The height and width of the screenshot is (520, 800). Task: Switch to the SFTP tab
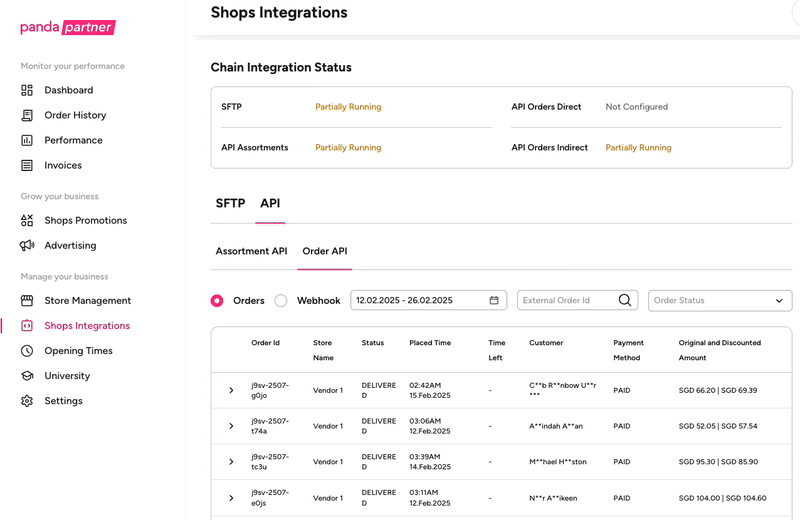tap(230, 203)
